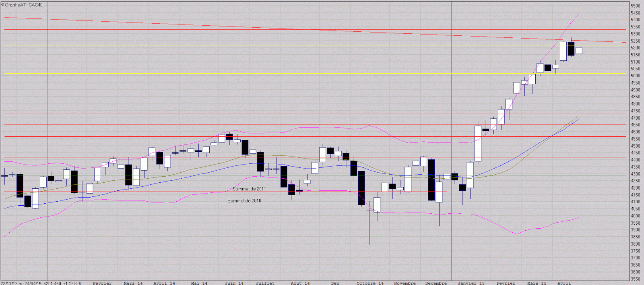This screenshot has width=644, height=285.
Task: Click the 3800 price scale value
Action: click(636, 244)
